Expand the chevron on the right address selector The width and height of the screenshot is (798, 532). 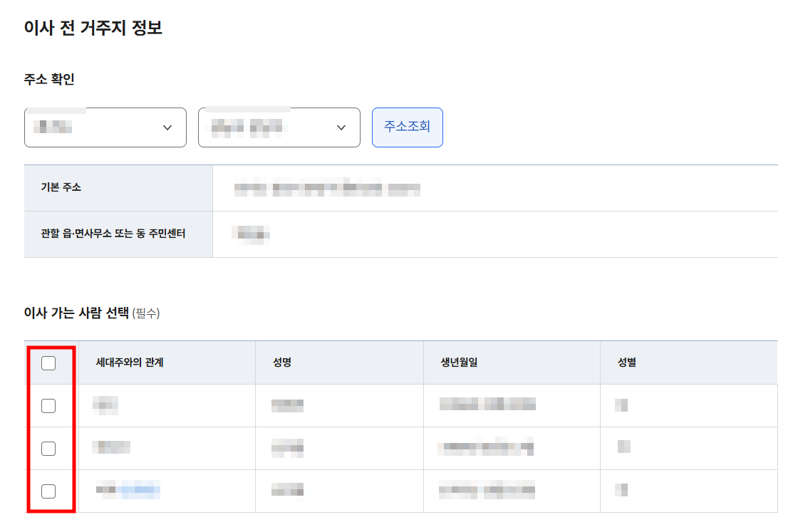click(x=341, y=127)
